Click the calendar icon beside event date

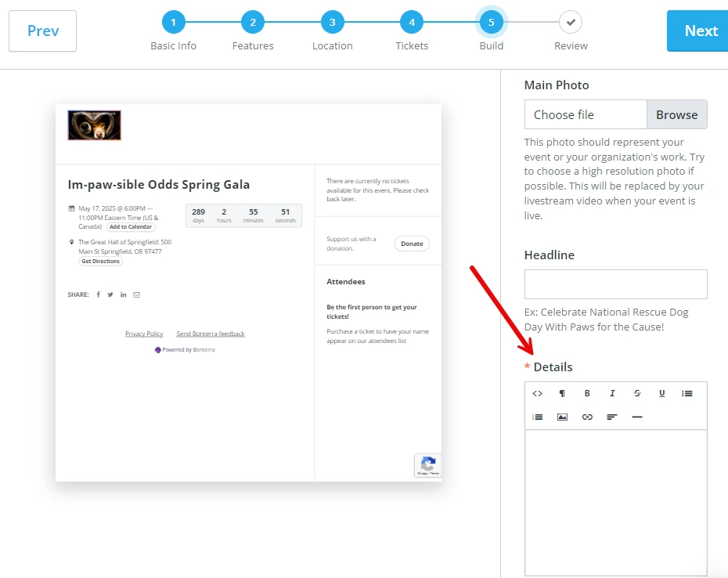(x=71, y=208)
